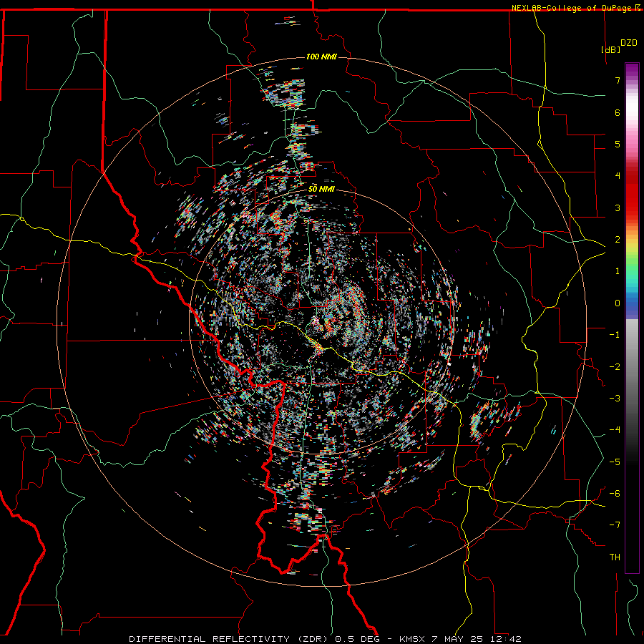Click the 0 value on color scale
The width and height of the screenshot is (644, 644).
(618, 303)
